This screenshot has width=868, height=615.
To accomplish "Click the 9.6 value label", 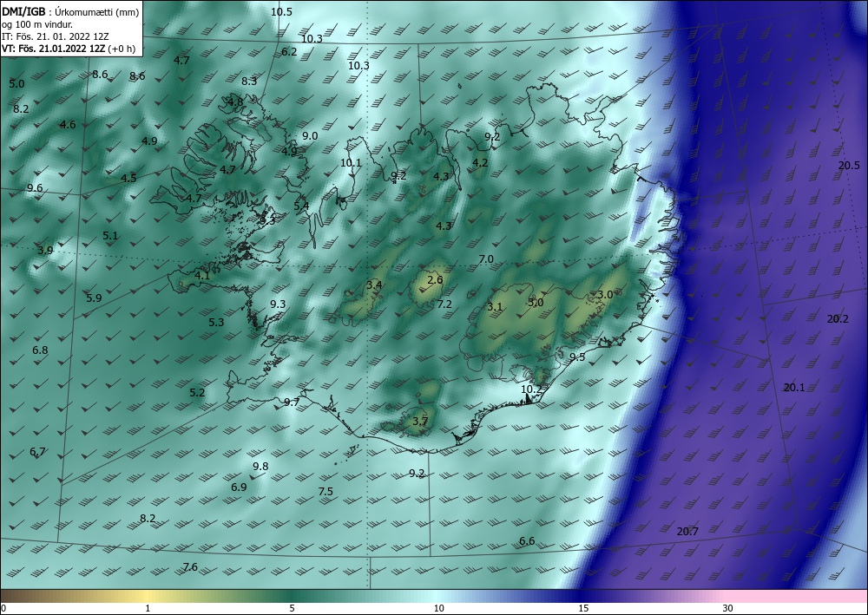I will [35, 188].
